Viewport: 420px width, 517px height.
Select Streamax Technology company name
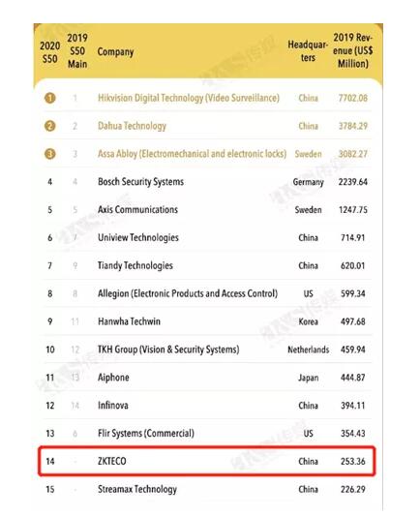click(137, 489)
